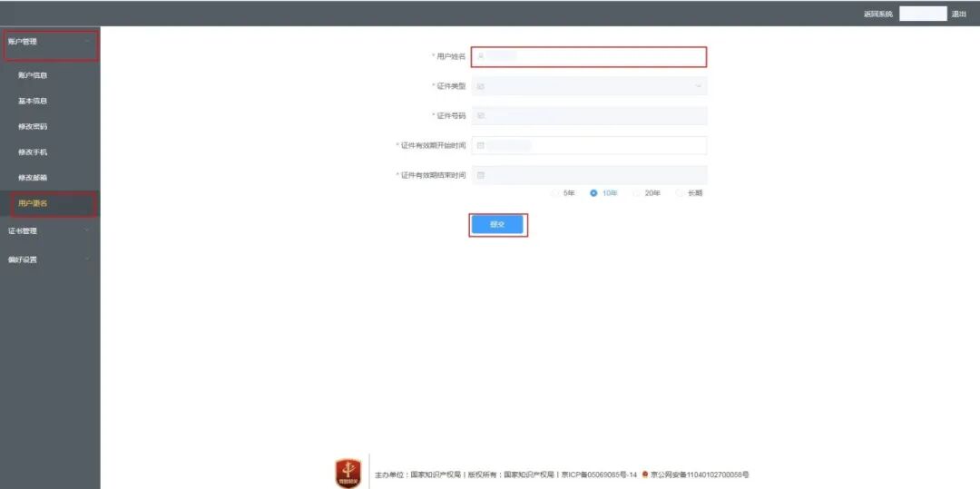Click the white username box in top bar

923,14
